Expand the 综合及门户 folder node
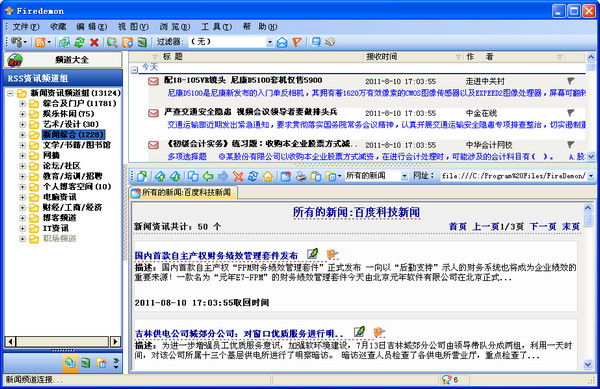The image size is (600, 389). (22, 104)
